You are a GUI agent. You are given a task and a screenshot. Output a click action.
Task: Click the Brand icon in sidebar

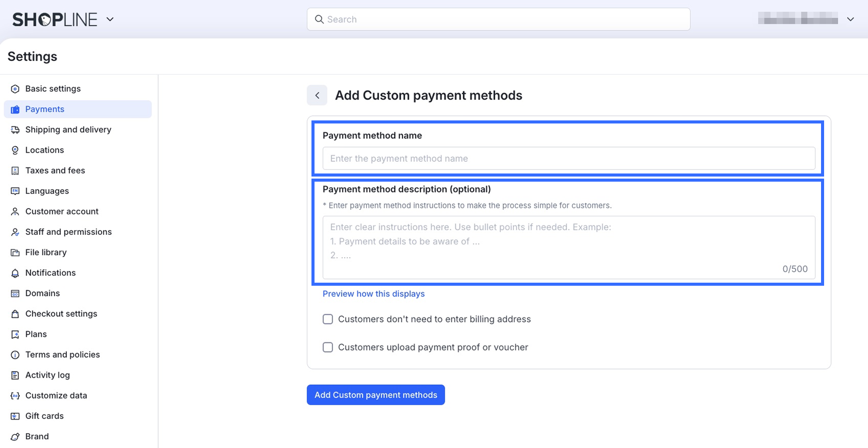click(15, 437)
